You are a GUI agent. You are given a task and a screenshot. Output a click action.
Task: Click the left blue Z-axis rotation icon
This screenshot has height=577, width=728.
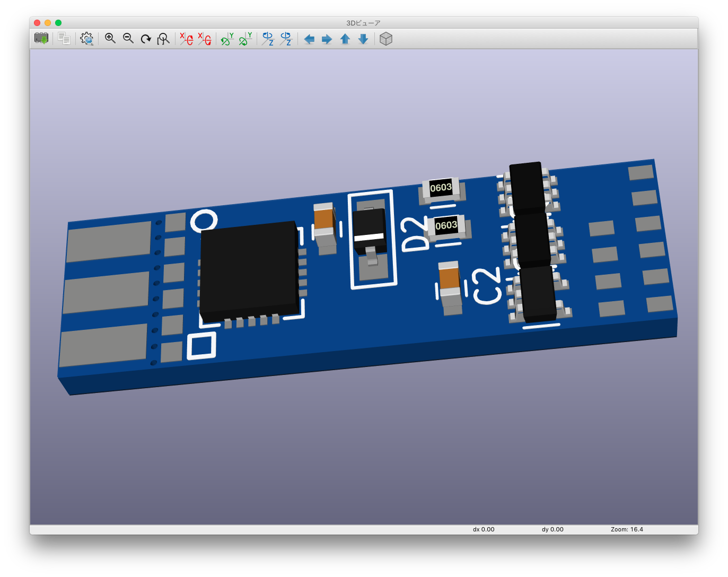(268, 39)
